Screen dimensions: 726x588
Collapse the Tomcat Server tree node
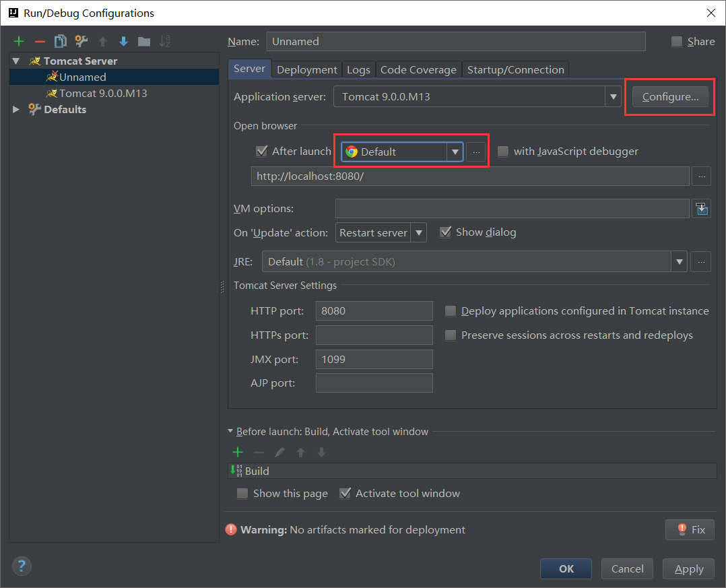click(x=16, y=61)
